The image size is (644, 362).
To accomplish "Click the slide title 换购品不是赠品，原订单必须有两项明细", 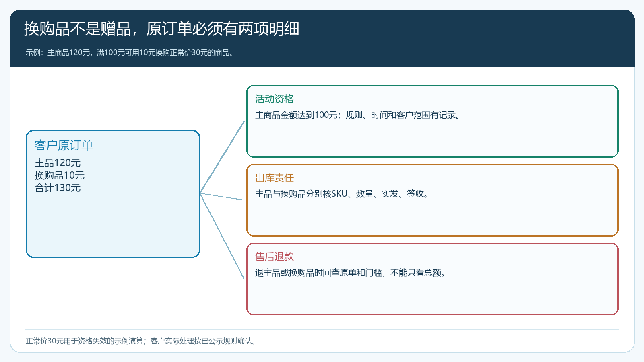I will [161, 29].
